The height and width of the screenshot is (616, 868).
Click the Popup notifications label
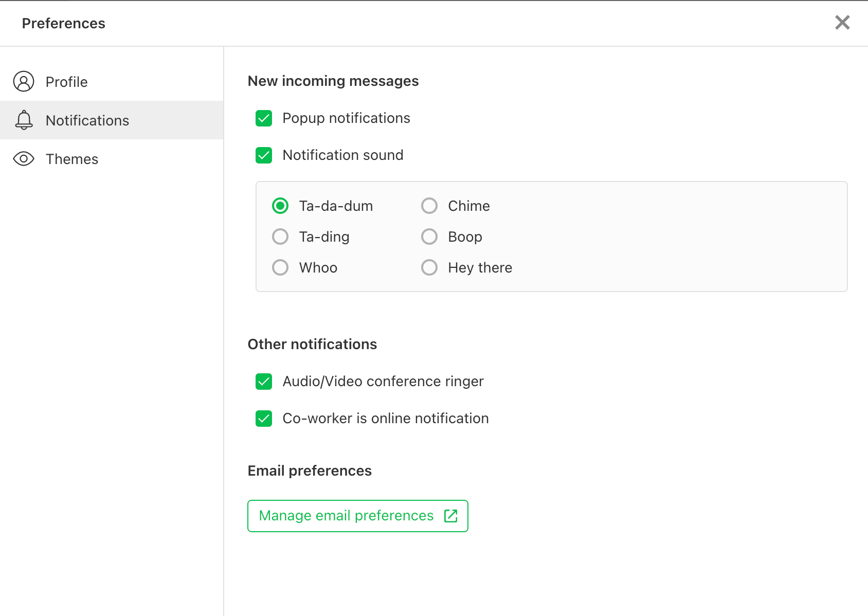pos(346,118)
